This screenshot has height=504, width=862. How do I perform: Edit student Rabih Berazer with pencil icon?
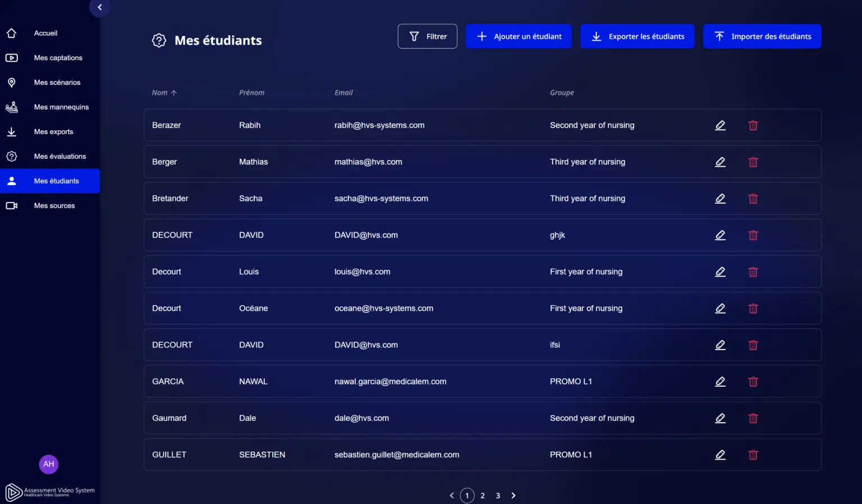click(721, 125)
